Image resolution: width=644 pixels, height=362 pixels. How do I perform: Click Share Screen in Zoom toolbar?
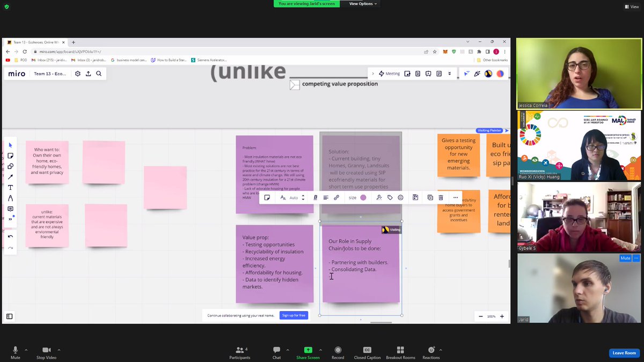tap(308, 353)
